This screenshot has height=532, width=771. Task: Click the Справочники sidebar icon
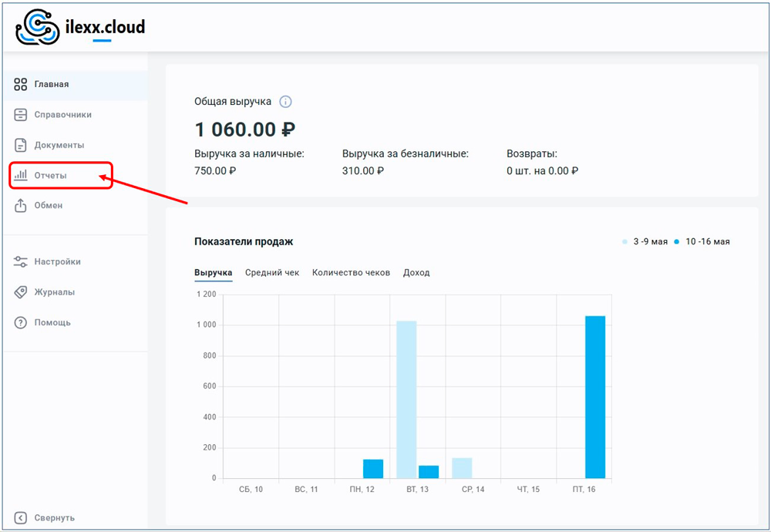pyautogui.click(x=21, y=115)
